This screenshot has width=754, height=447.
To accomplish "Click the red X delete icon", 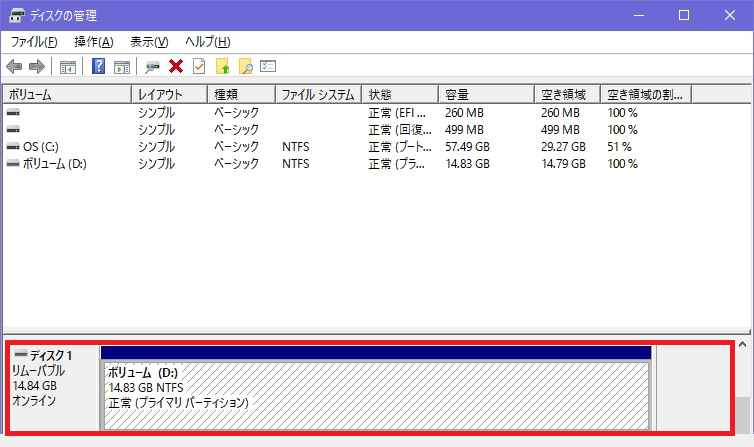I will coord(176,67).
